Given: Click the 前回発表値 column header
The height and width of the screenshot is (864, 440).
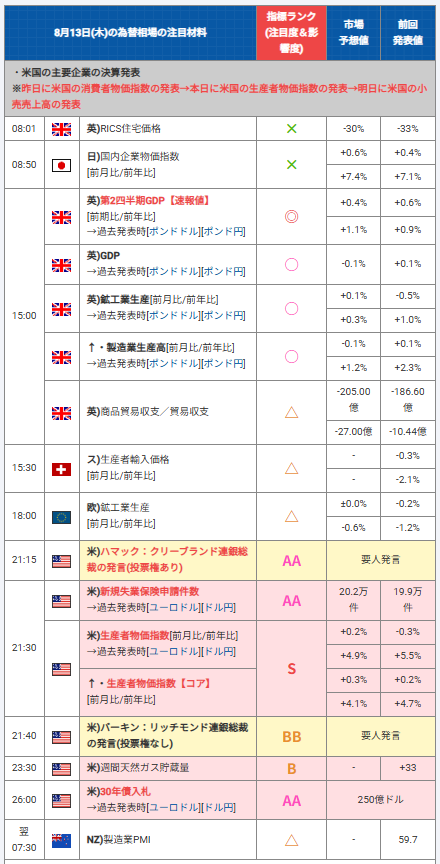Looking at the screenshot, I should (x=408, y=33).
